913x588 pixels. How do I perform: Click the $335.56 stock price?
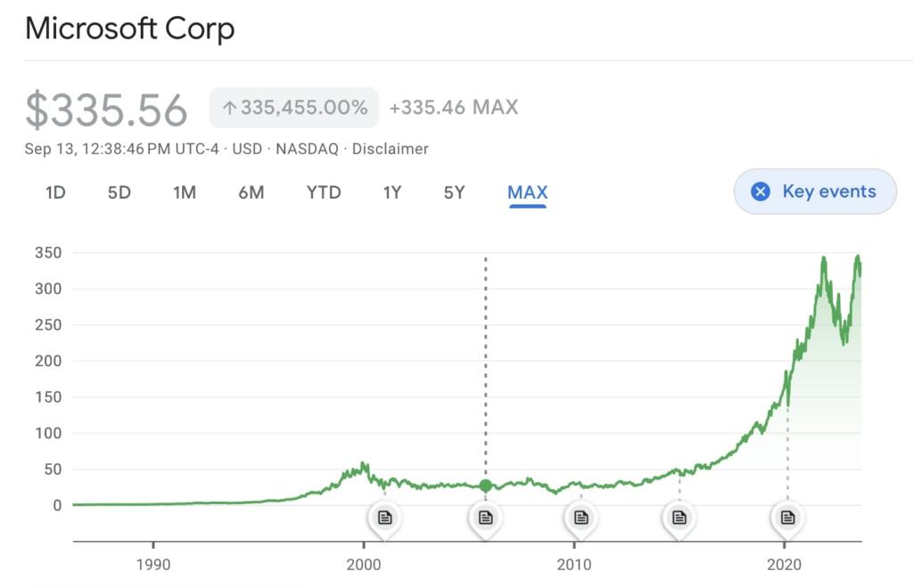[x=106, y=110]
